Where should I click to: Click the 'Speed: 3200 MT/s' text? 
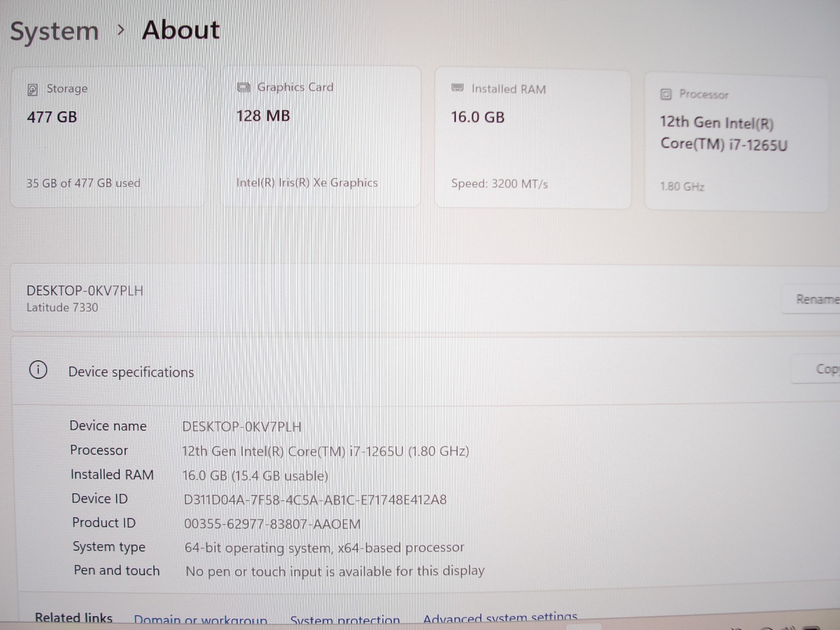[x=499, y=184]
